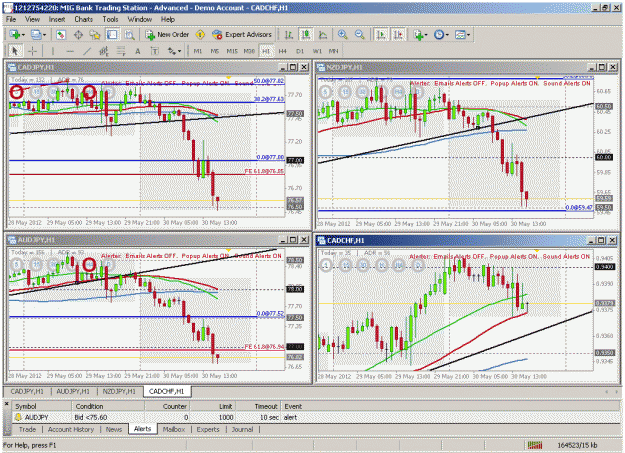Select the Crosshair tool
Image resolution: width=625 pixels, height=453 pixels.
tap(32, 51)
